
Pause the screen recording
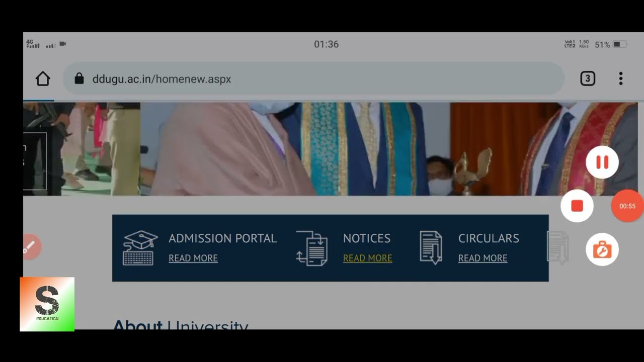[x=602, y=162]
